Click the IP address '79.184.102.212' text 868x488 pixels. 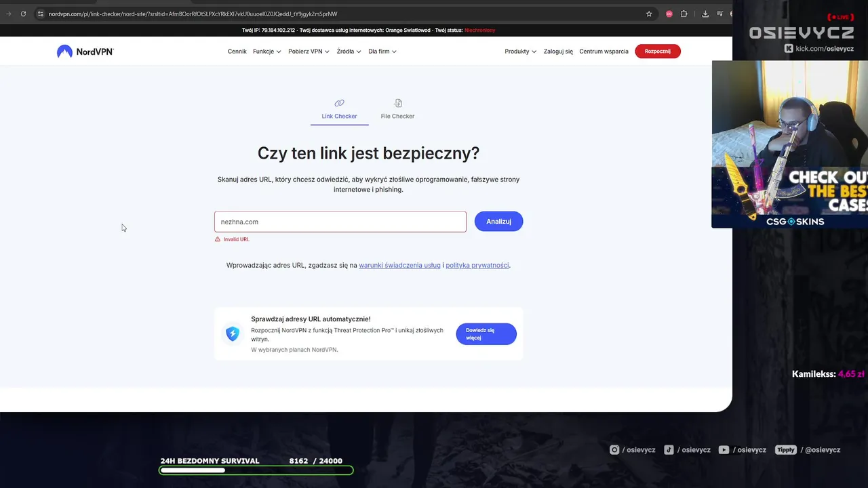coord(278,30)
